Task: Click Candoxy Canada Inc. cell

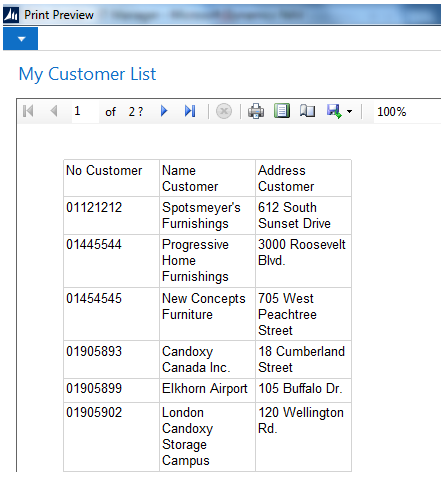Action: tap(207, 359)
